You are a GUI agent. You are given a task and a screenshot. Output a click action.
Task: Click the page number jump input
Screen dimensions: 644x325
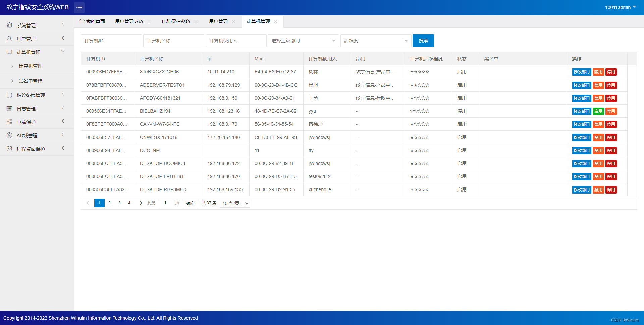(165, 203)
